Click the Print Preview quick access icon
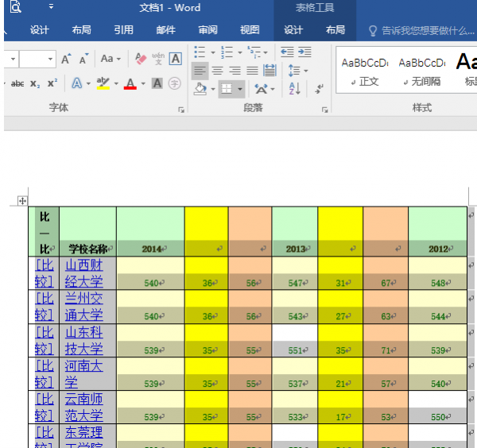 15,6
